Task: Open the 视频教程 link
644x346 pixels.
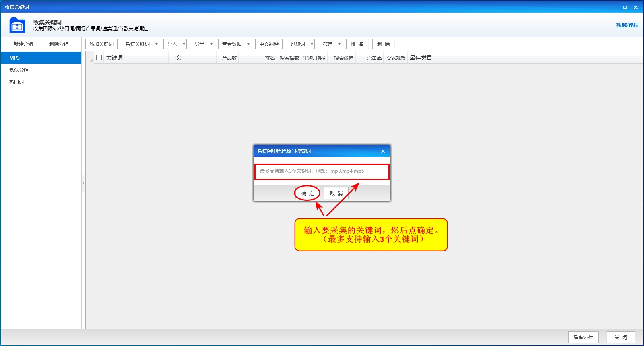Action: 627,25
